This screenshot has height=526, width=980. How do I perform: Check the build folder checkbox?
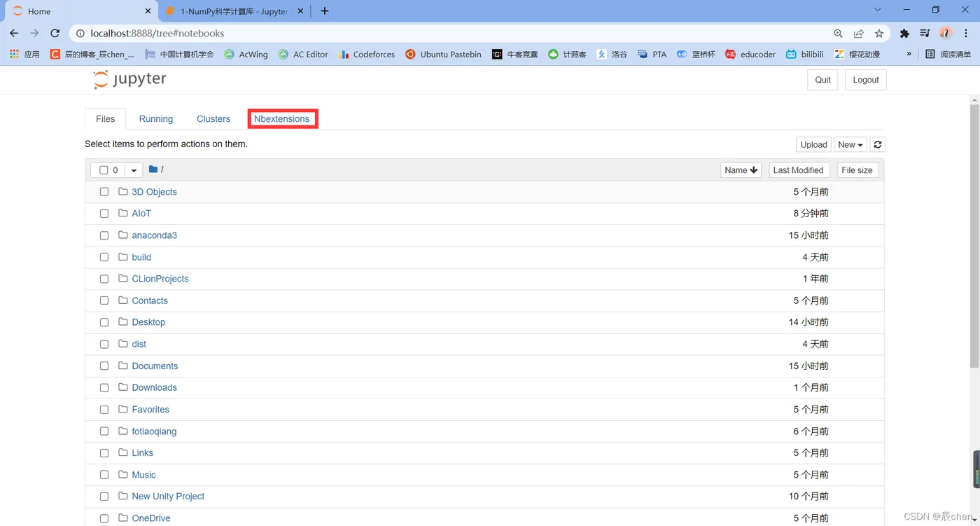click(x=104, y=257)
